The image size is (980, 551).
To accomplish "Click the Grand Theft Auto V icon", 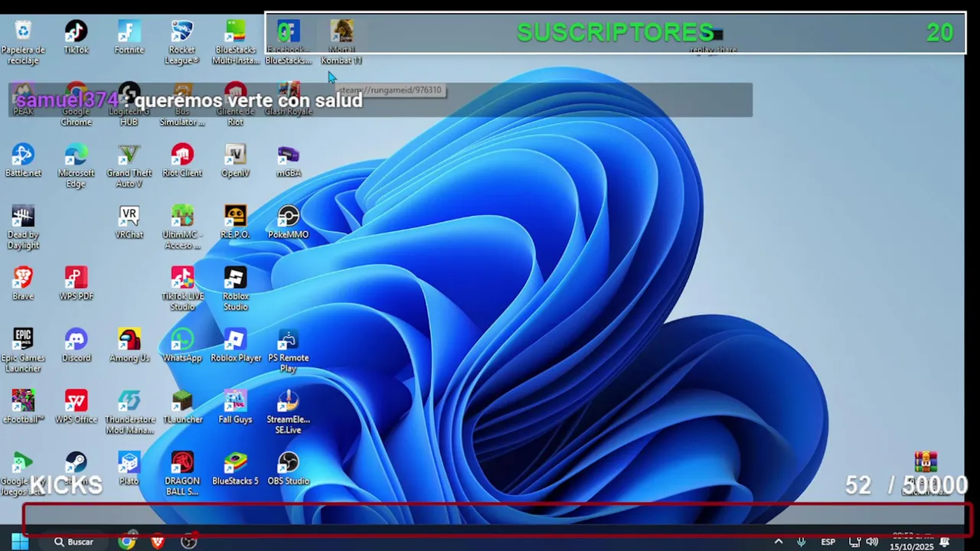I will click(129, 165).
